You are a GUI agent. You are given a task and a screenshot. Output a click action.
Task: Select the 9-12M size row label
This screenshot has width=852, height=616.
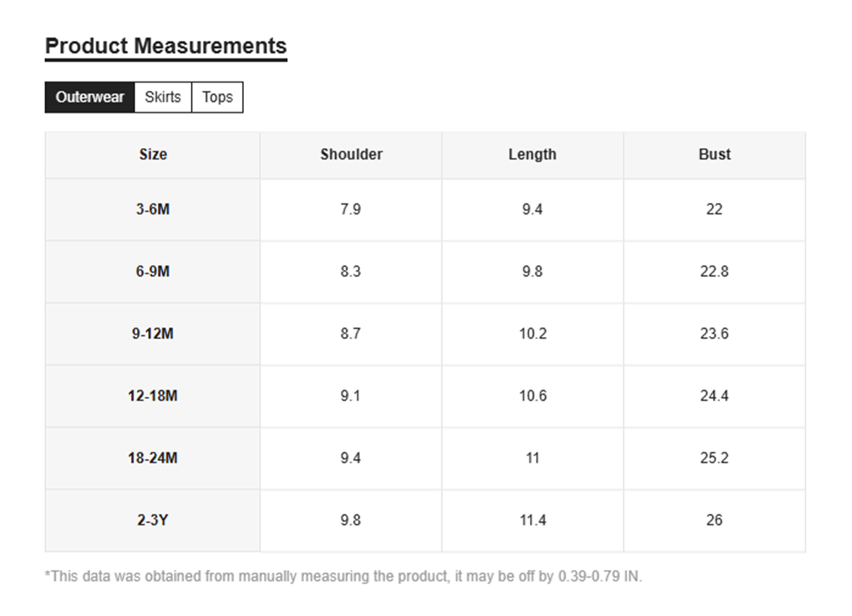pyautogui.click(x=153, y=334)
